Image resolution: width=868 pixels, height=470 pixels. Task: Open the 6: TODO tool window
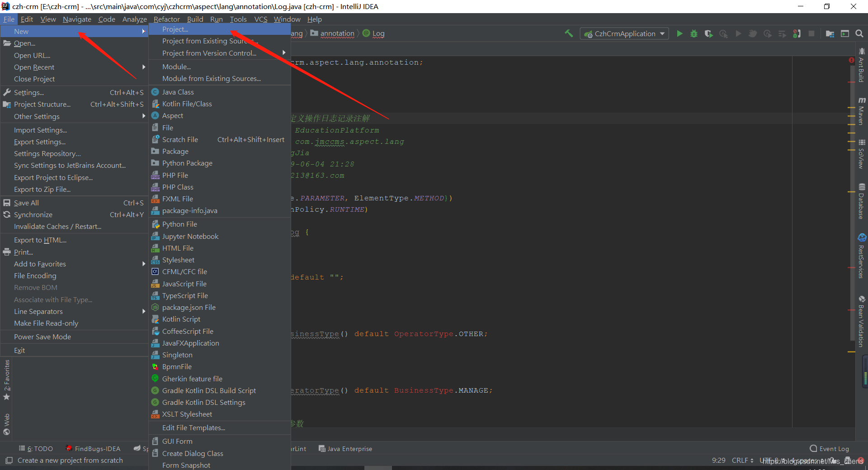coord(36,449)
